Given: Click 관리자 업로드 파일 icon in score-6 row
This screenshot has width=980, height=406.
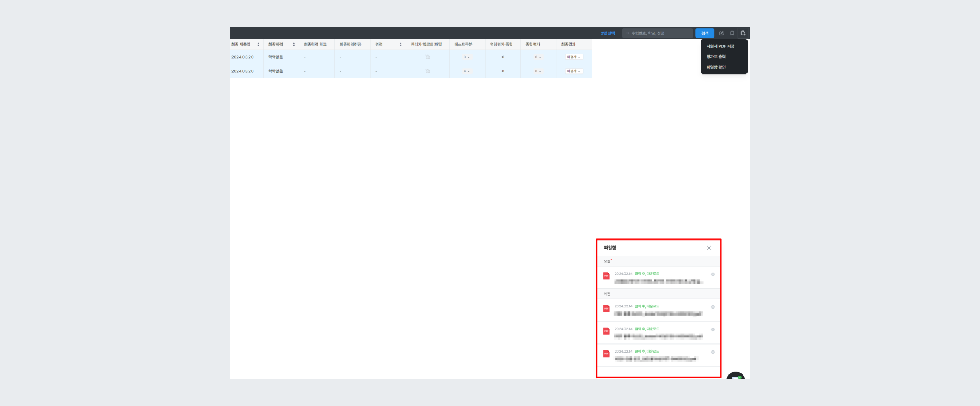Looking at the screenshot, I should point(427,57).
